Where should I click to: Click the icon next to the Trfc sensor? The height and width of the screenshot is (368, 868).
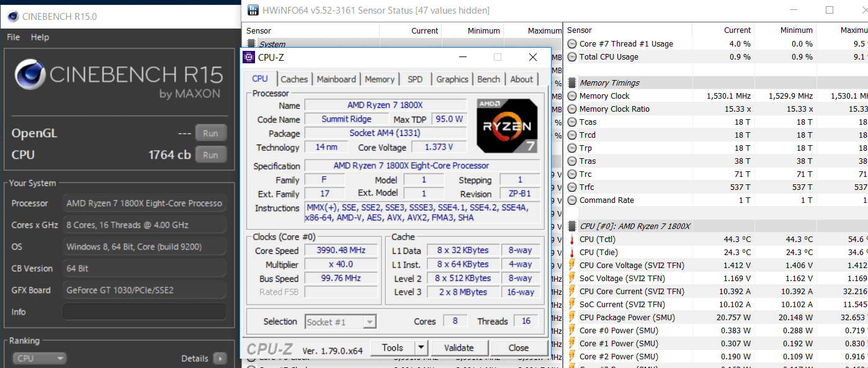572,187
